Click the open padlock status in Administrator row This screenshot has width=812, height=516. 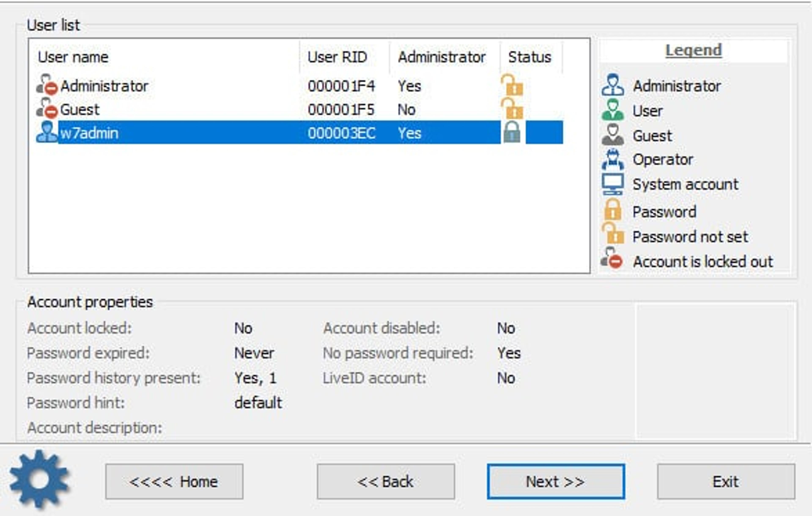click(512, 85)
